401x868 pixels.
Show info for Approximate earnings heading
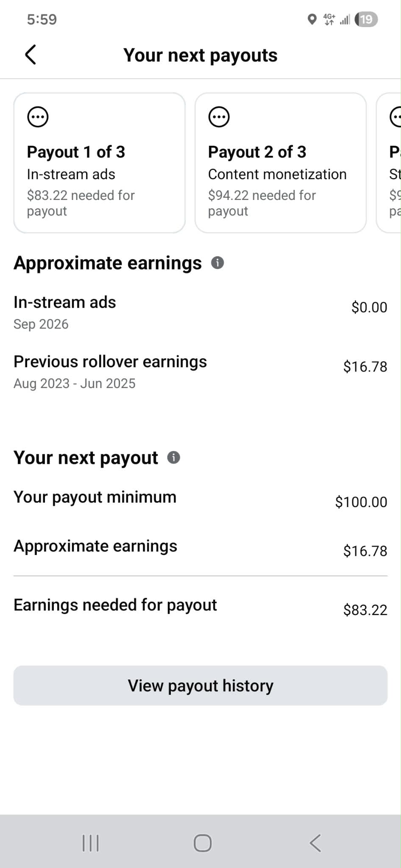coord(217,263)
